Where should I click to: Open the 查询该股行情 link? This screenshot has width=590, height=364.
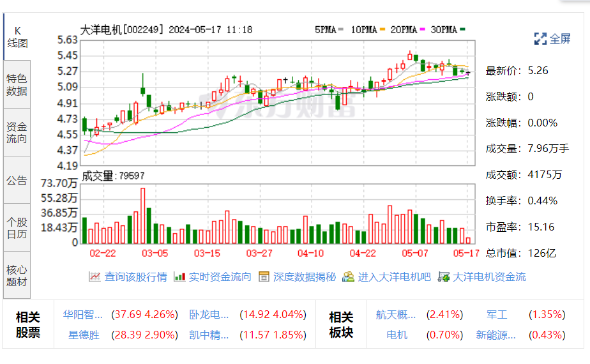coord(135,277)
